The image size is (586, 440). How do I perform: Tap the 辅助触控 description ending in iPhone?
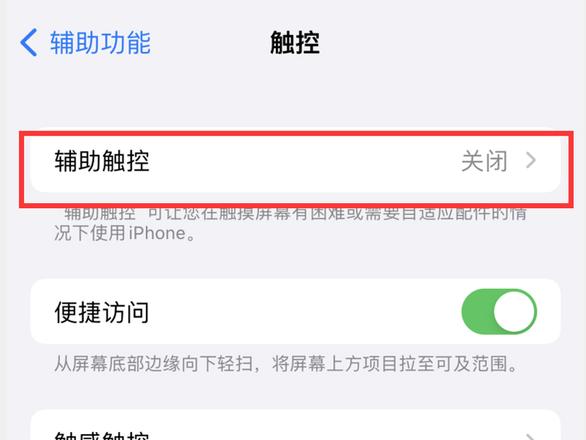coord(290,224)
